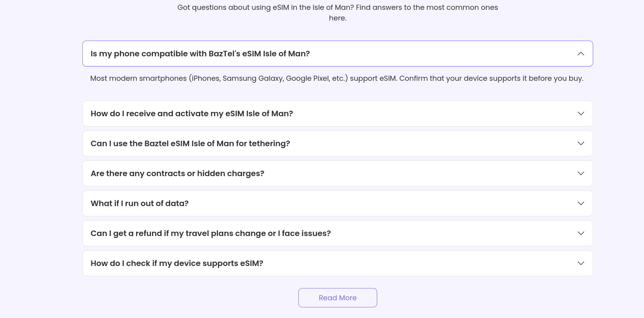Expand the 'What if I run out of data?' question
This screenshot has width=644, height=318.
click(x=140, y=203)
